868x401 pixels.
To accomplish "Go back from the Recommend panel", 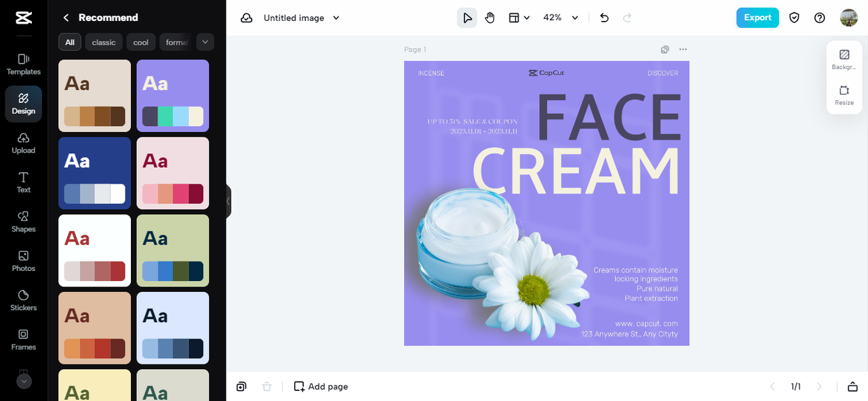I will tap(66, 18).
